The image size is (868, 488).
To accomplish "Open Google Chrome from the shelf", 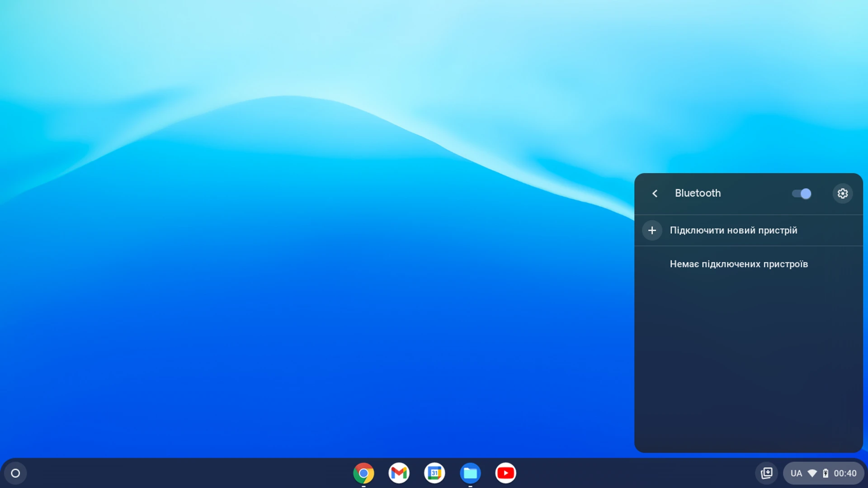I will tap(363, 473).
